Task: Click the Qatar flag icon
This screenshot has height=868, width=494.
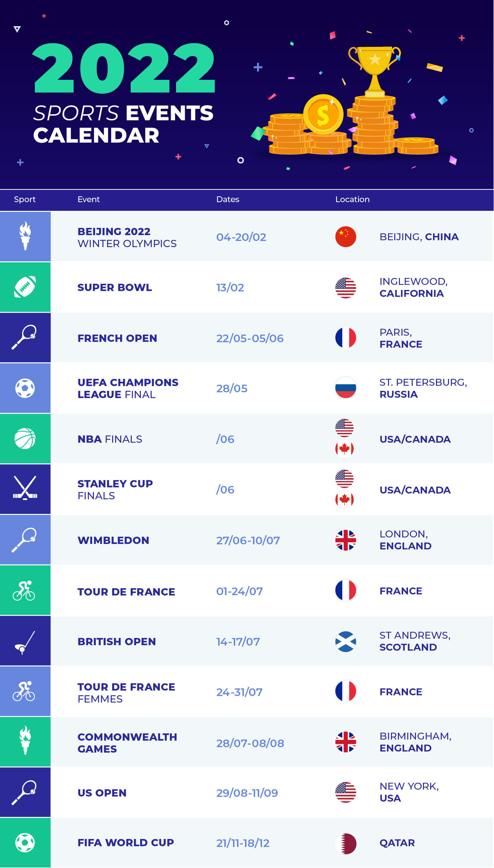Action: click(x=346, y=843)
